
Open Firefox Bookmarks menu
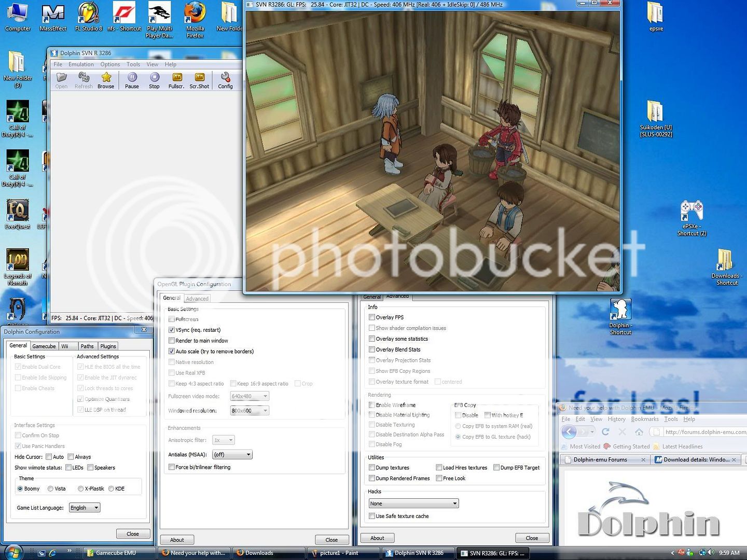click(645, 419)
